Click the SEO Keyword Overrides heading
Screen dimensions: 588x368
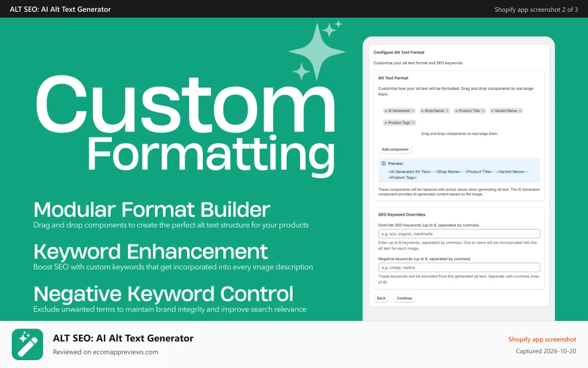(402, 214)
